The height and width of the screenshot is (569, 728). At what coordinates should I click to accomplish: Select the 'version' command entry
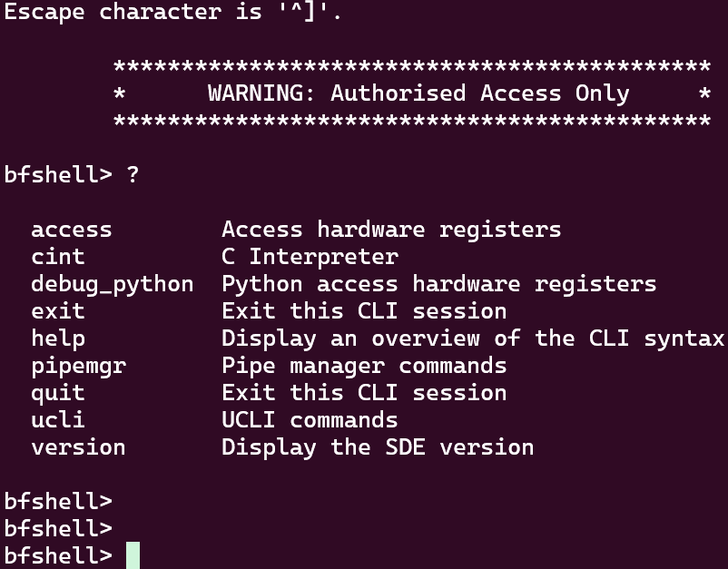pyautogui.click(x=78, y=447)
